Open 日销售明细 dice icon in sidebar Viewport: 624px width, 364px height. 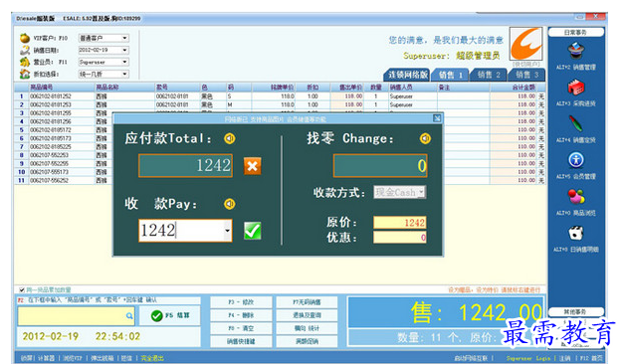[576, 233]
